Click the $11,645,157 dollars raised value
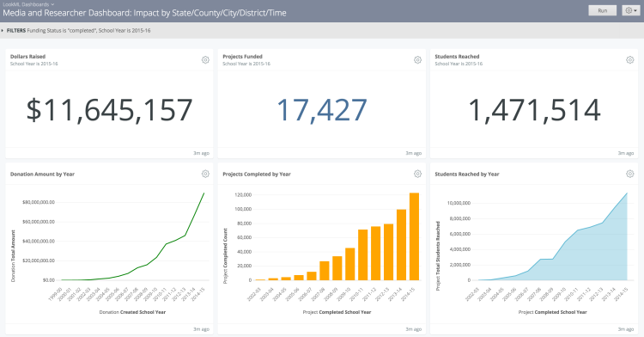This screenshot has height=337, width=644. [109, 110]
